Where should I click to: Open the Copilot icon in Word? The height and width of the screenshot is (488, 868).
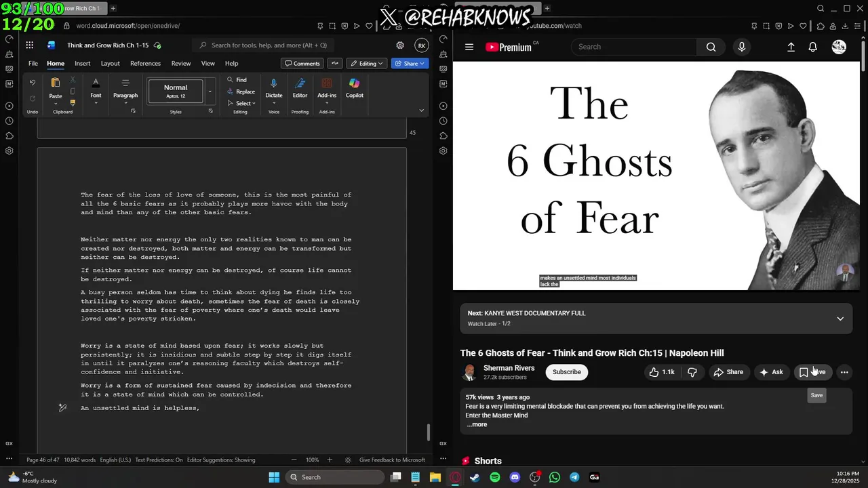click(354, 83)
